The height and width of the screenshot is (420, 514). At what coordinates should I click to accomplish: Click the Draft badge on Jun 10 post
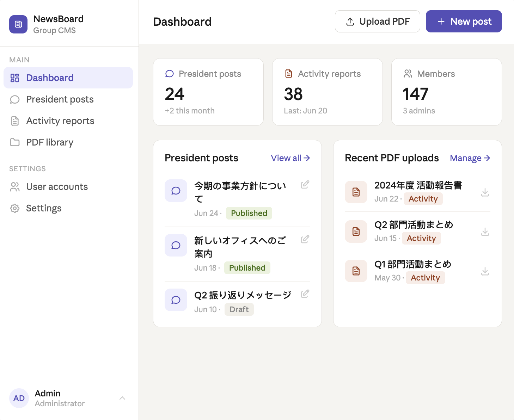[239, 309]
